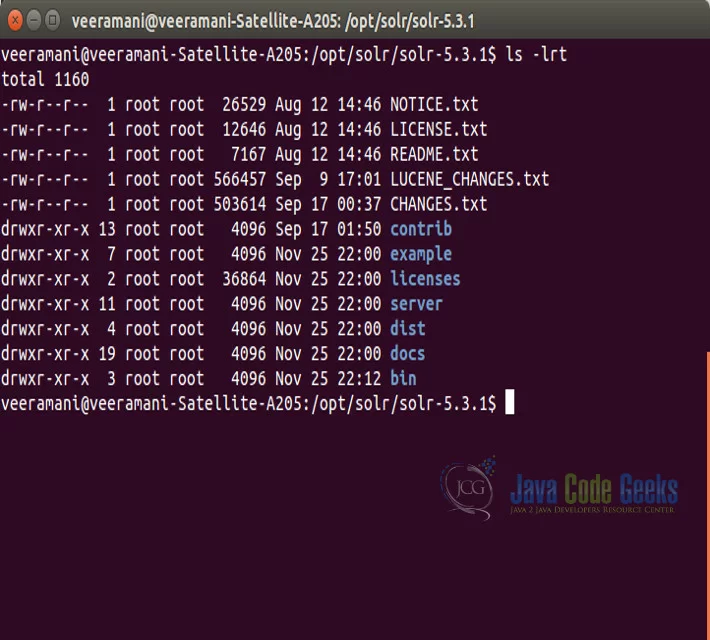The height and width of the screenshot is (640, 710).
Task: Maximize the terminal window
Action: 53,20
